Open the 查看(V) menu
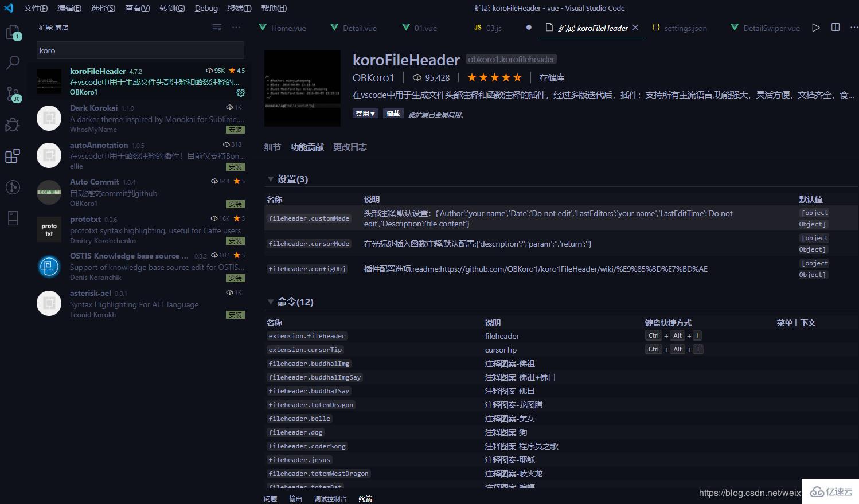This screenshot has width=859, height=504. coord(138,8)
